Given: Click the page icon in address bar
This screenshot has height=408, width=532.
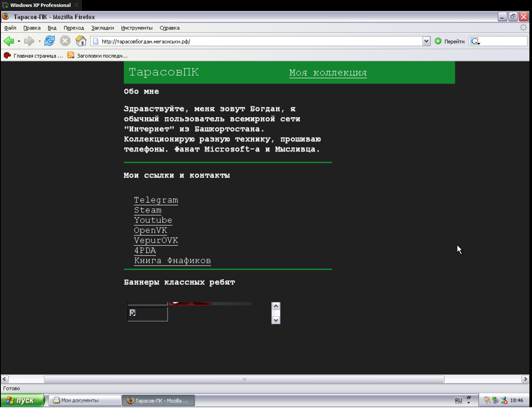Looking at the screenshot, I should pyautogui.click(x=96, y=42).
